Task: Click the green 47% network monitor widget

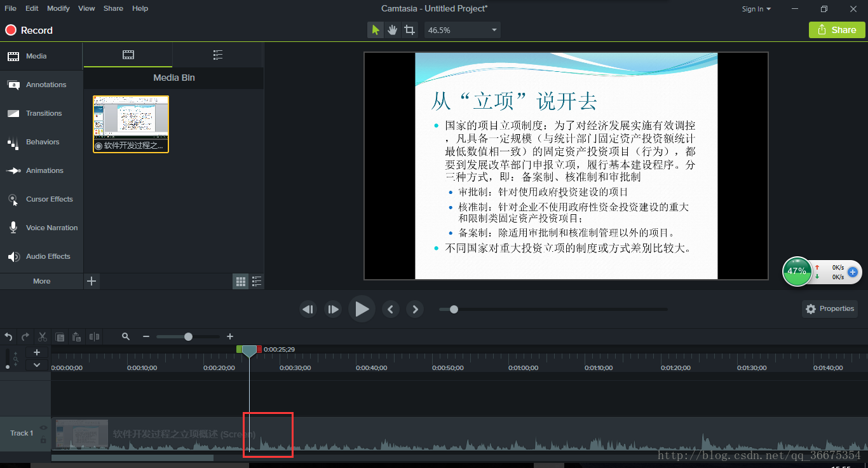Action: pyautogui.click(x=797, y=272)
